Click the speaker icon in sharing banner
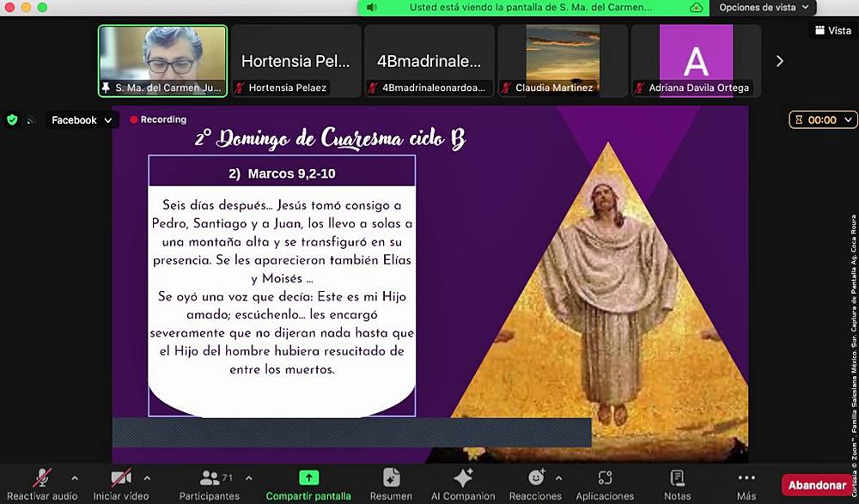Viewport: 859px width, 504px height. pyautogui.click(x=371, y=8)
